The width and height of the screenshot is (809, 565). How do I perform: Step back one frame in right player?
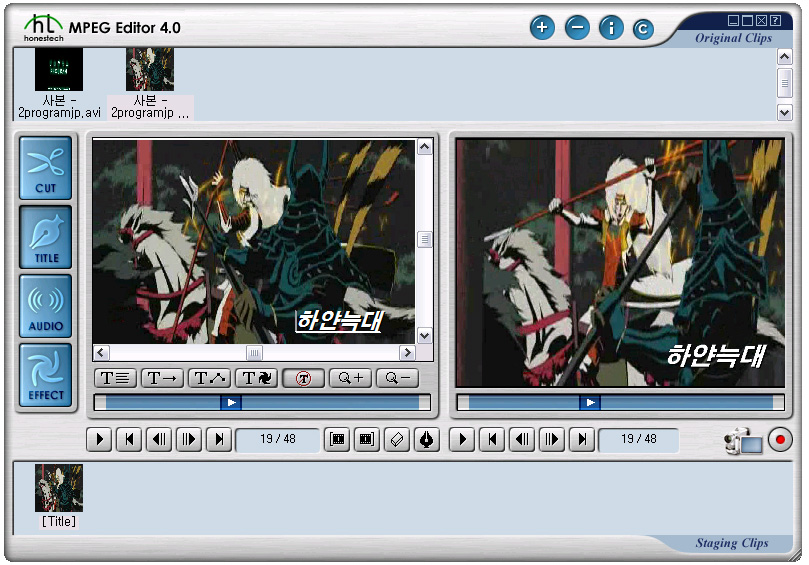[522, 440]
